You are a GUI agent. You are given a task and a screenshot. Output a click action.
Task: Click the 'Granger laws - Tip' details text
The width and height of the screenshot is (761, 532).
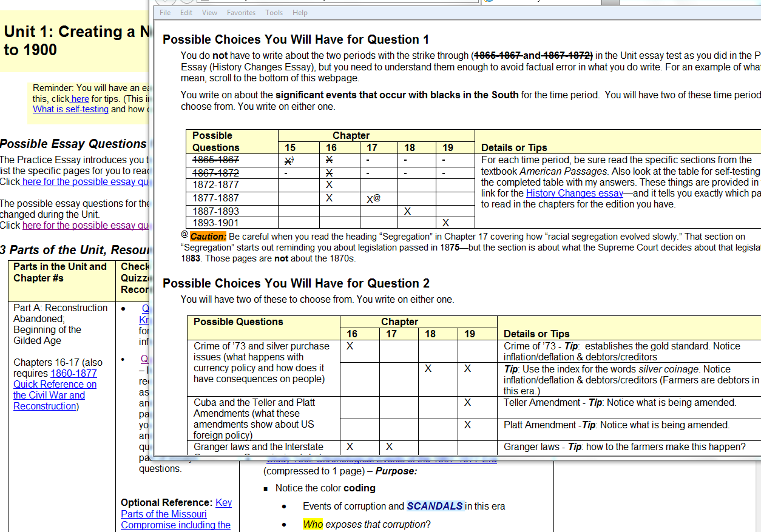pos(624,447)
